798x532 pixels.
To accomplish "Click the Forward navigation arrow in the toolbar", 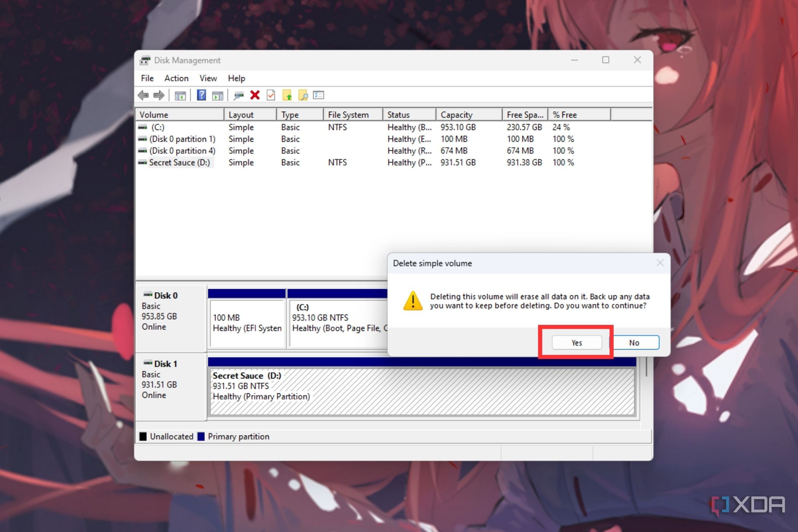I will point(159,95).
